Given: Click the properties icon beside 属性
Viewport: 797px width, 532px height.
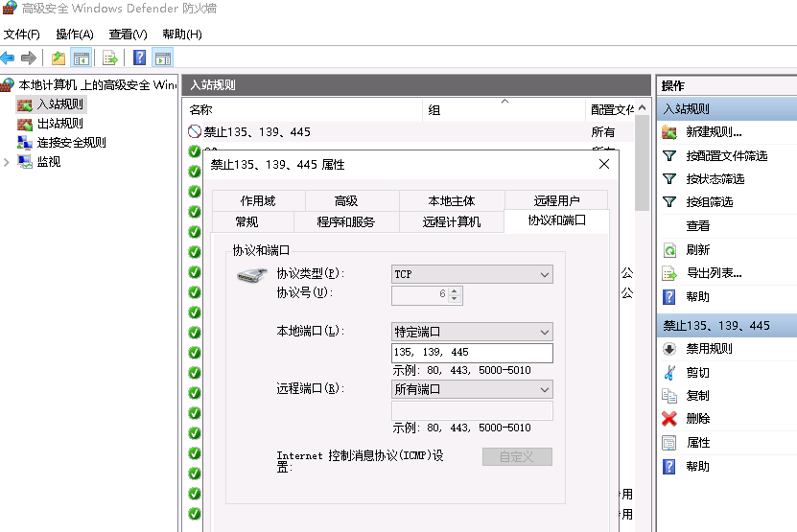Looking at the screenshot, I should tap(669, 443).
